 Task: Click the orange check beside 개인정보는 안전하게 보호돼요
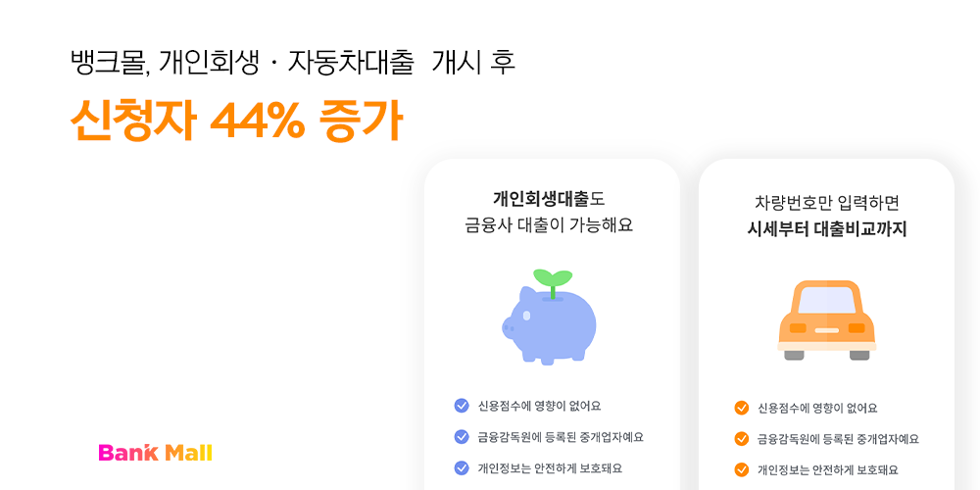(741, 469)
